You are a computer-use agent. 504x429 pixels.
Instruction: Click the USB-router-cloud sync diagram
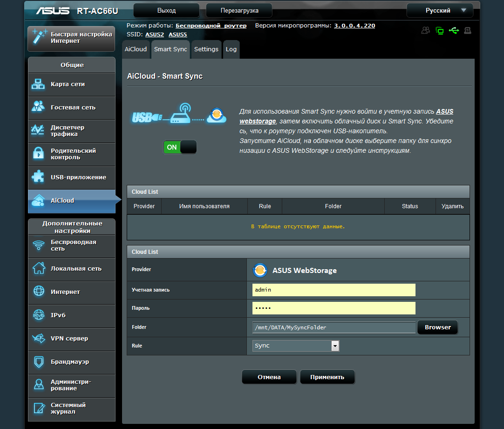[179, 114]
